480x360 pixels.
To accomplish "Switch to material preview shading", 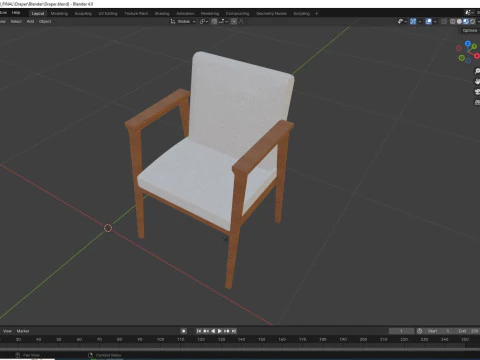I will click(466, 21).
